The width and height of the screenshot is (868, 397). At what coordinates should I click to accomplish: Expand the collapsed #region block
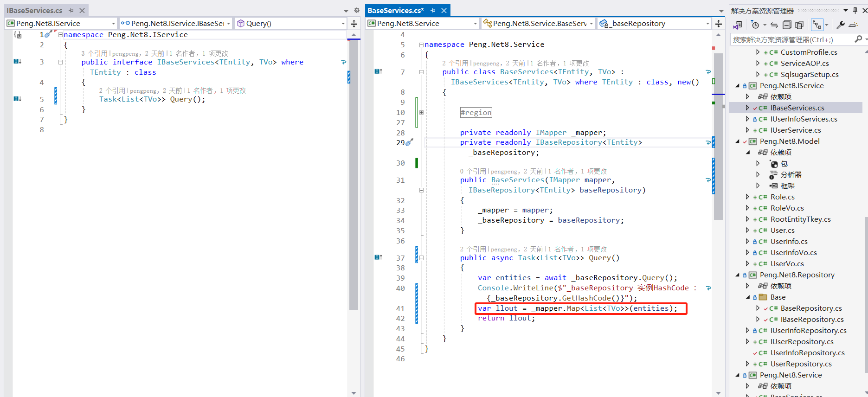click(421, 112)
